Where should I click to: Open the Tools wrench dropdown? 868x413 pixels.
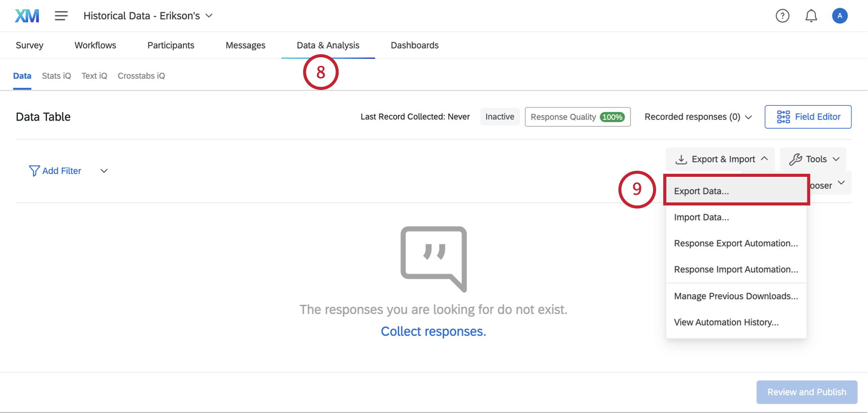tap(813, 159)
